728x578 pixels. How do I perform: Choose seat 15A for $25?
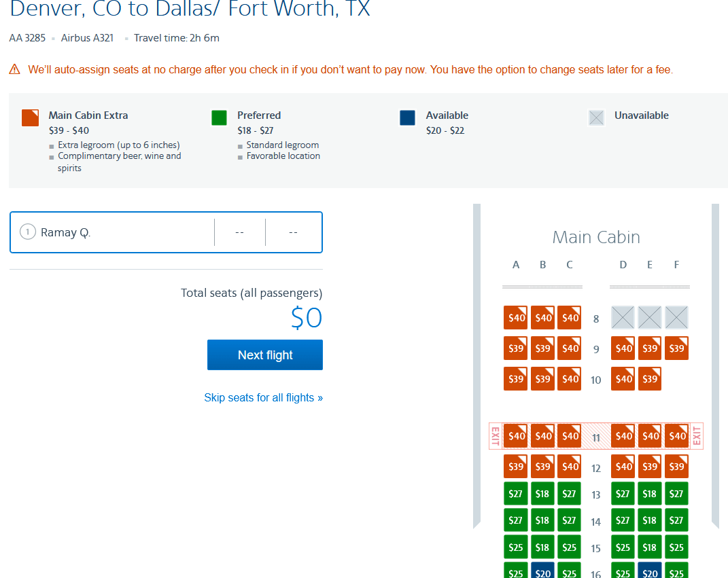(x=515, y=547)
